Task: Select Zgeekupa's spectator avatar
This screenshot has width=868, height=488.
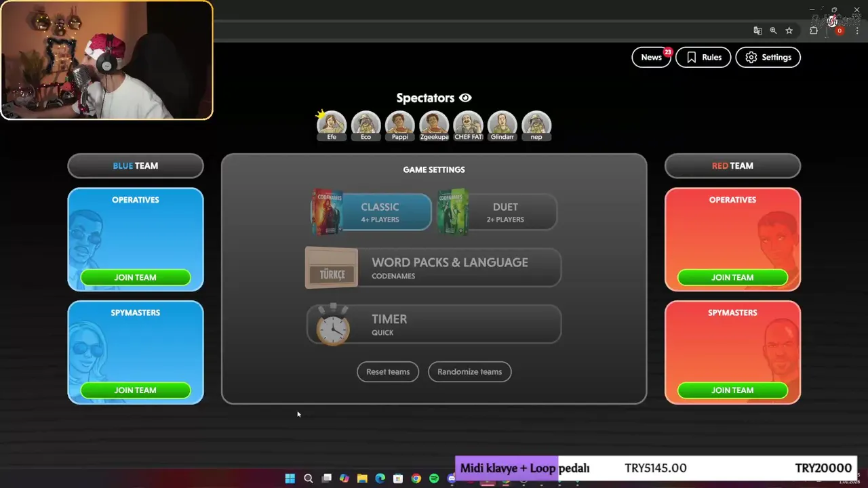Action: 434,125
